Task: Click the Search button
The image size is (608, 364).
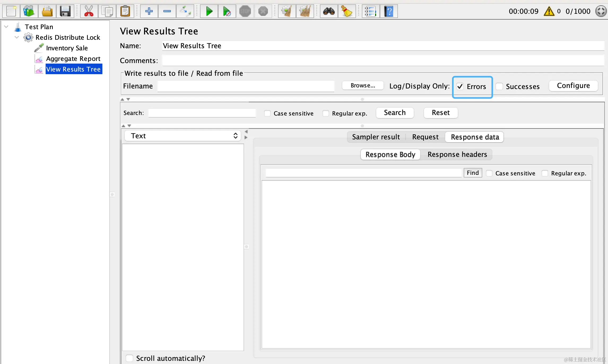Action: (x=395, y=113)
